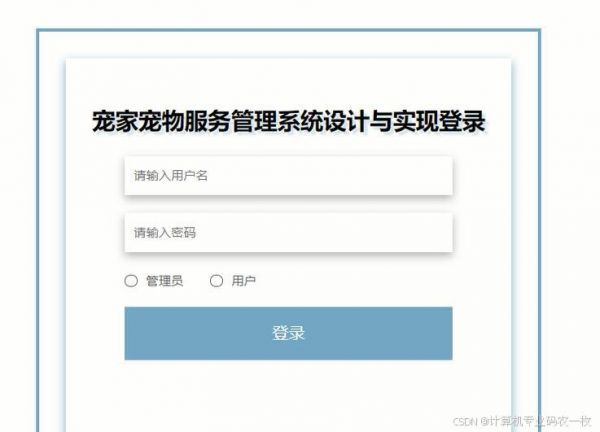Click the blue outer frame border
Viewport: 600px width, 432px height.
point(289,30)
